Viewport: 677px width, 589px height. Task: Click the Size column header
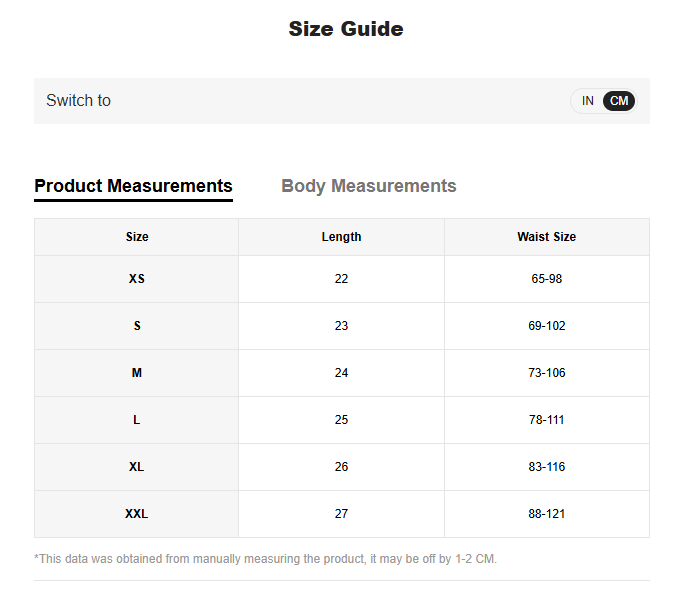coord(137,237)
